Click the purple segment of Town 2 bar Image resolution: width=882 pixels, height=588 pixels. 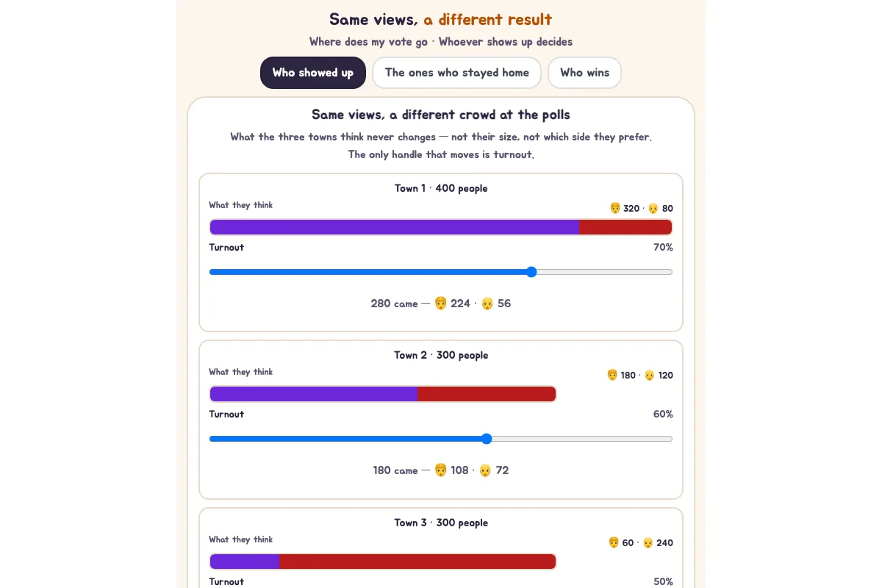click(314, 394)
